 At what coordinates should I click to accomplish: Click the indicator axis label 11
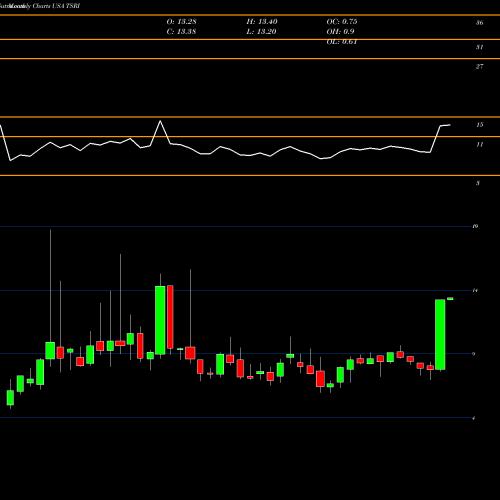[479, 145]
